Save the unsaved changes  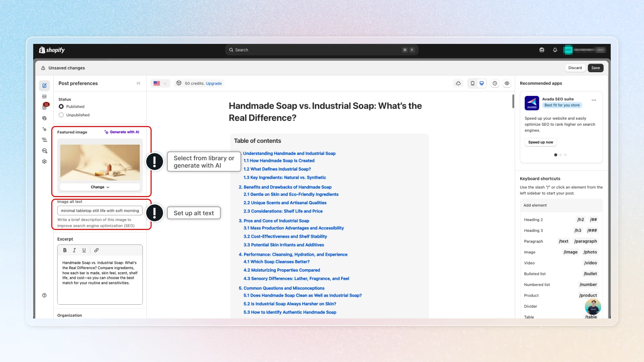tap(595, 68)
